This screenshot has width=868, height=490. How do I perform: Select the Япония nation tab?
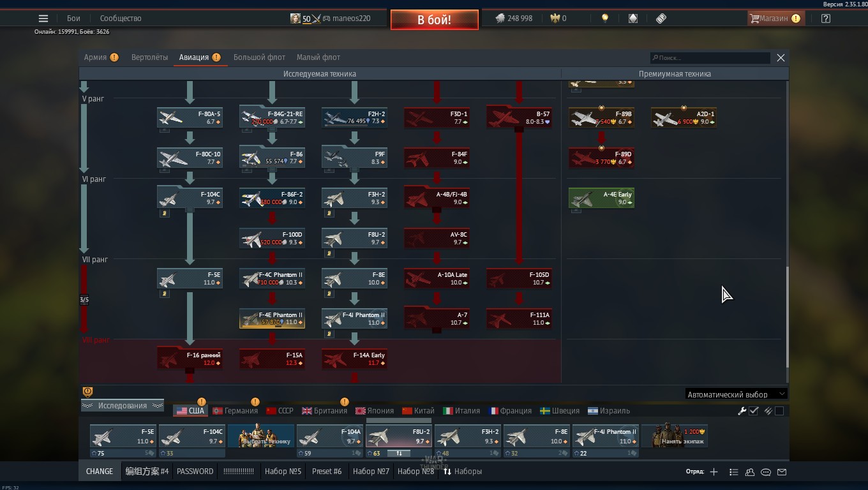click(x=375, y=411)
